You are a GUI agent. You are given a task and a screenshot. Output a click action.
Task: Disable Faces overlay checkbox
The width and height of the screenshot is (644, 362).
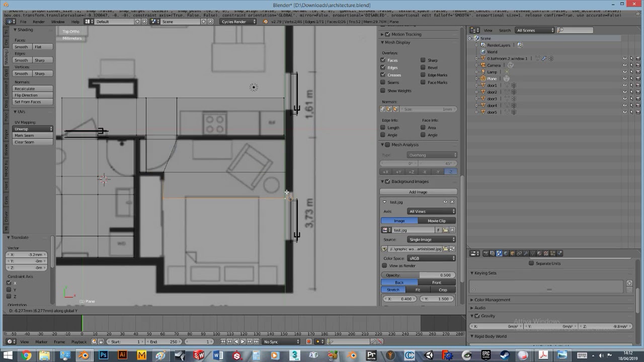tap(383, 60)
